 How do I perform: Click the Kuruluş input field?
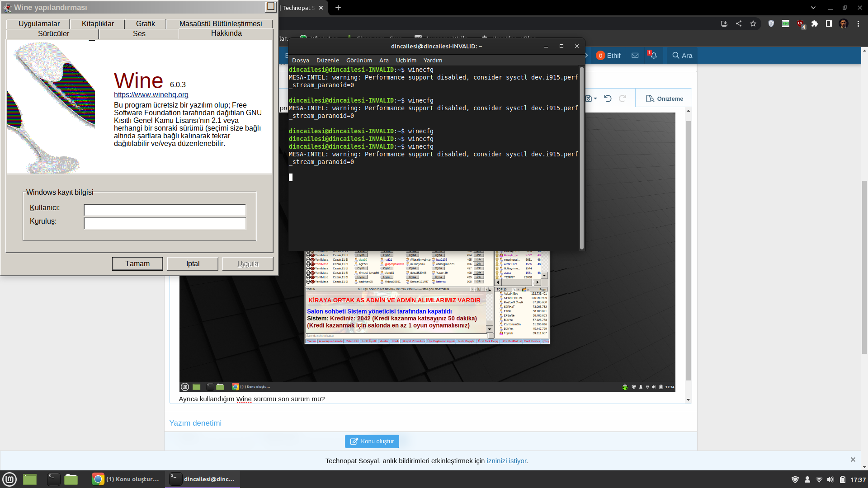(165, 224)
